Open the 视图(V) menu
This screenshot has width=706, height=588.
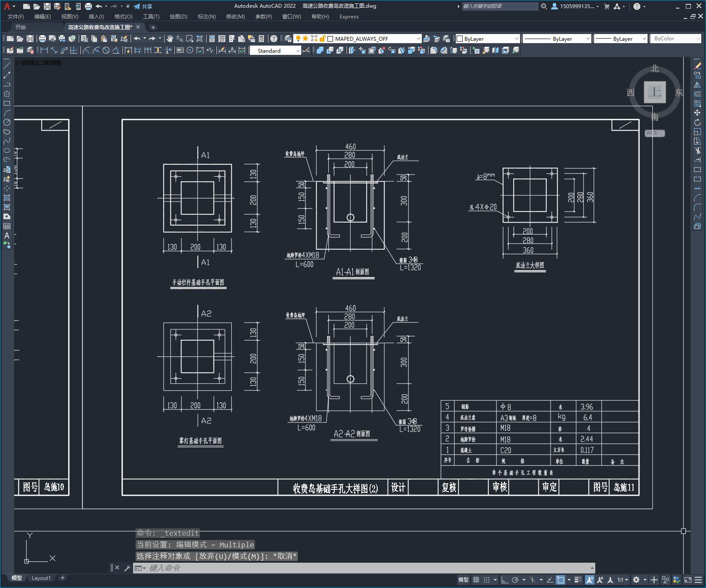[x=70, y=17]
